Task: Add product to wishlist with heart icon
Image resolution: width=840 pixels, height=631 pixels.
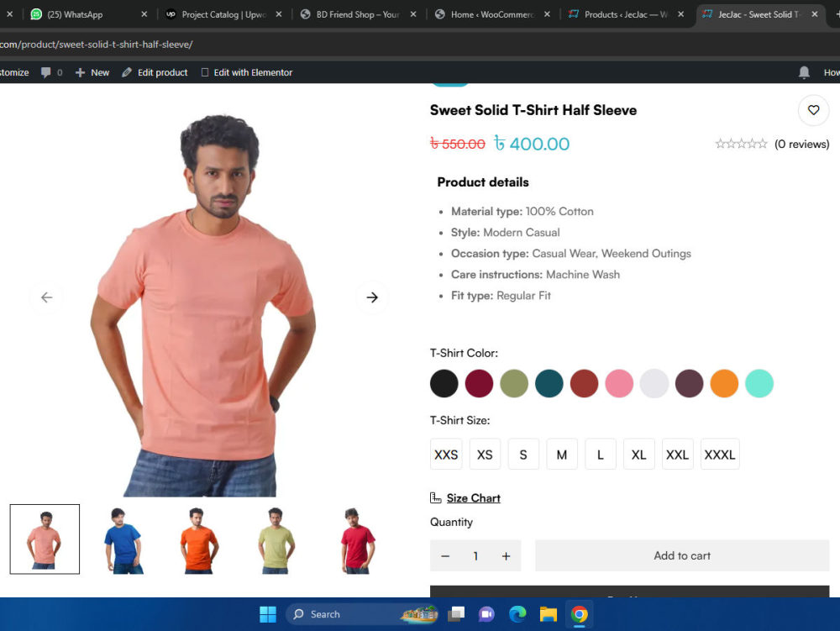Action: (x=813, y=110)
